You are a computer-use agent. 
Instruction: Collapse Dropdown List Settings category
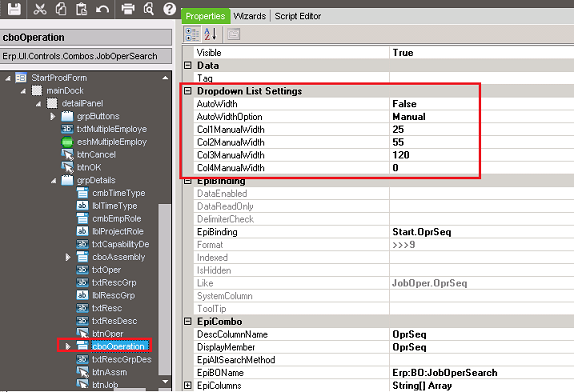tap(188, 91)
